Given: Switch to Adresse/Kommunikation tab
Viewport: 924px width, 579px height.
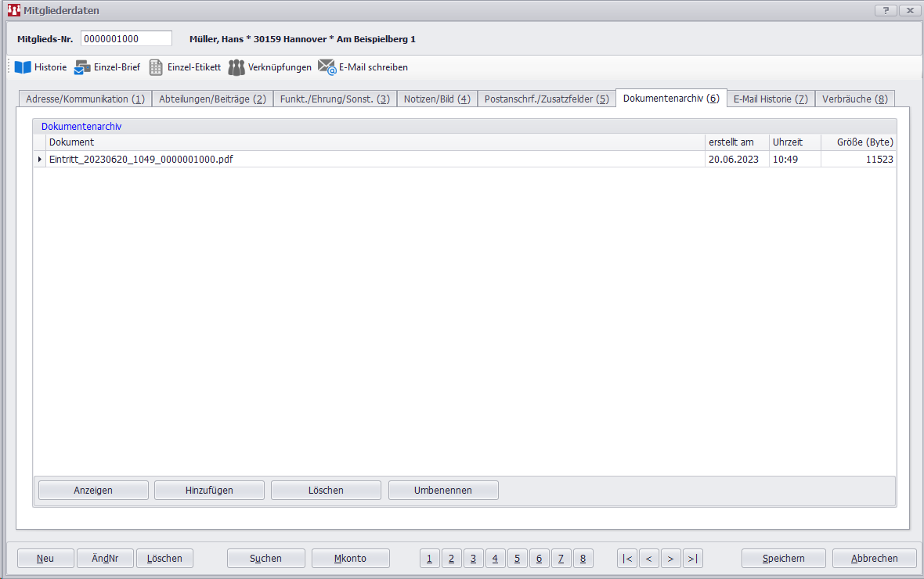Looking at the screenshot, I should point(85,99).
